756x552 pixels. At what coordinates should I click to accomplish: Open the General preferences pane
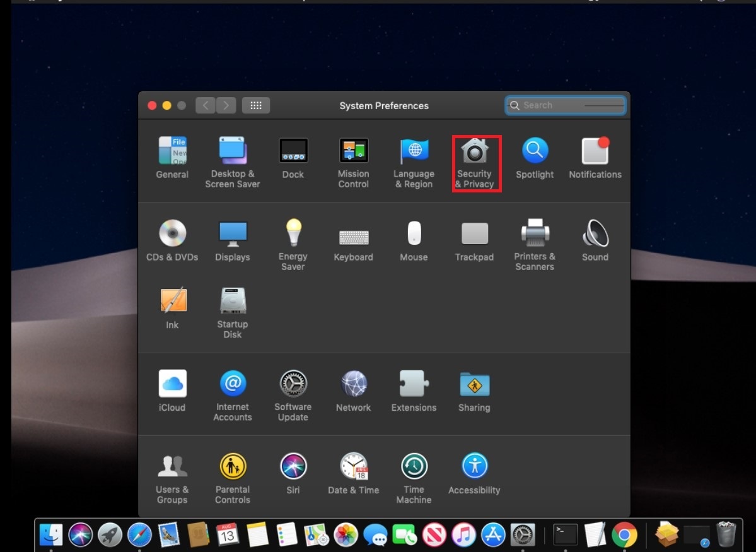click(172, 158)
